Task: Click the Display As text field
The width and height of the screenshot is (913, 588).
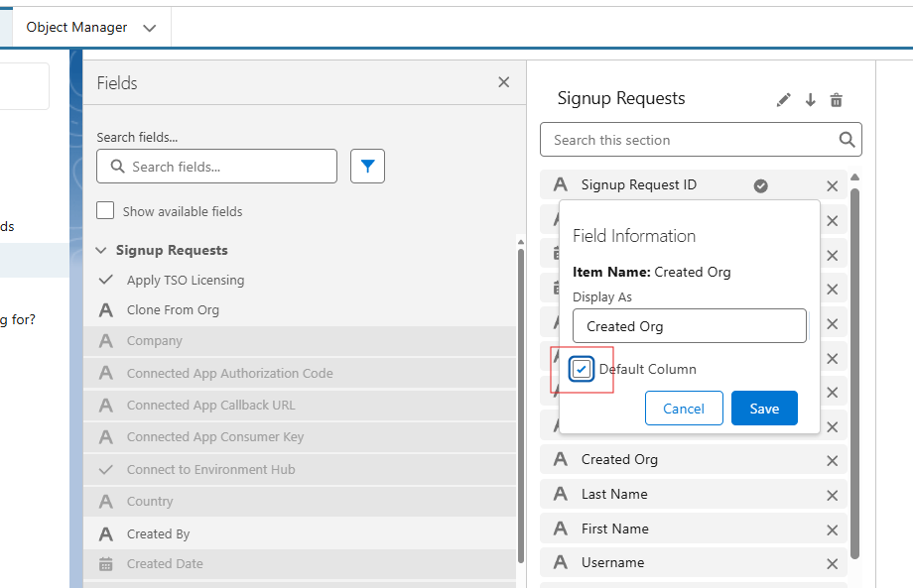Action: click(689, 326)
